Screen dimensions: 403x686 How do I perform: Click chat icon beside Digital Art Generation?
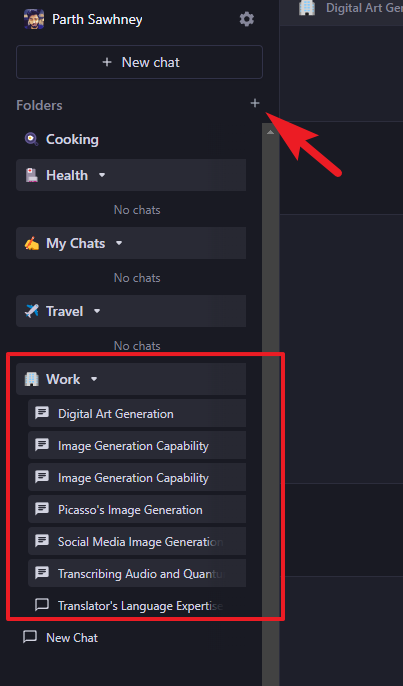coord(42,413)
